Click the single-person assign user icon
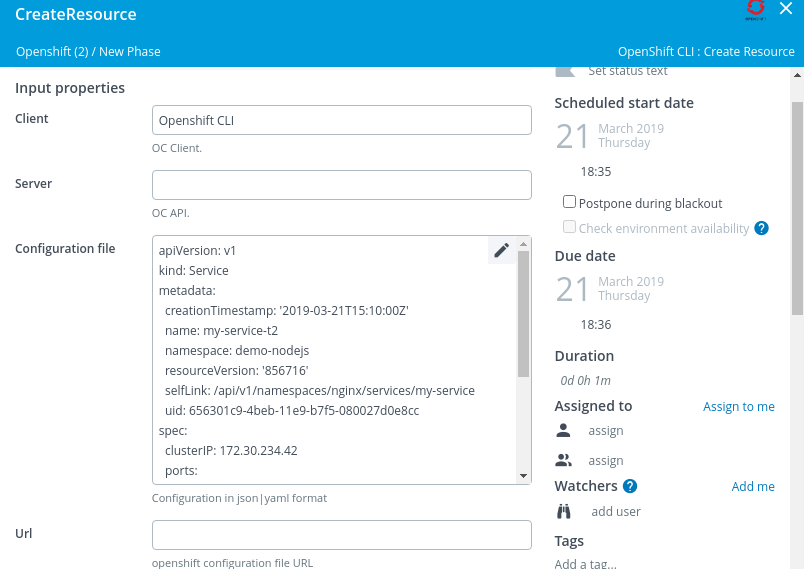804x569 pixels. [564, 430]
